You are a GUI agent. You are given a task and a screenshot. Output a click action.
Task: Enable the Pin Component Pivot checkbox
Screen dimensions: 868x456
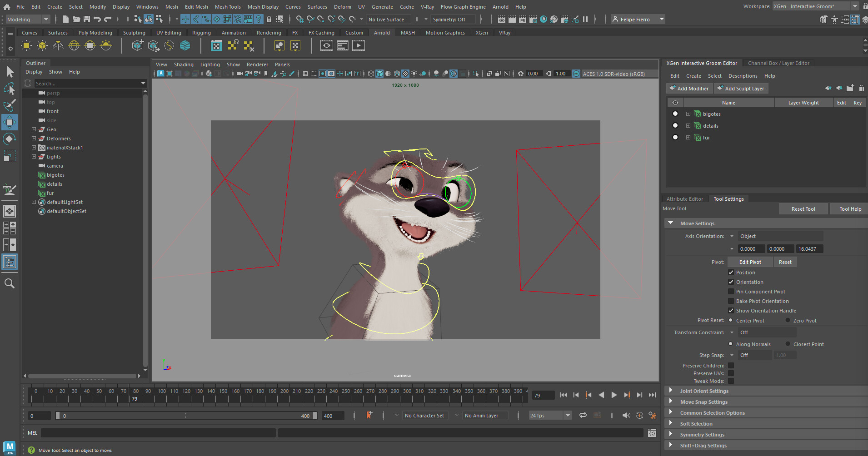click(x=731, y=292)
